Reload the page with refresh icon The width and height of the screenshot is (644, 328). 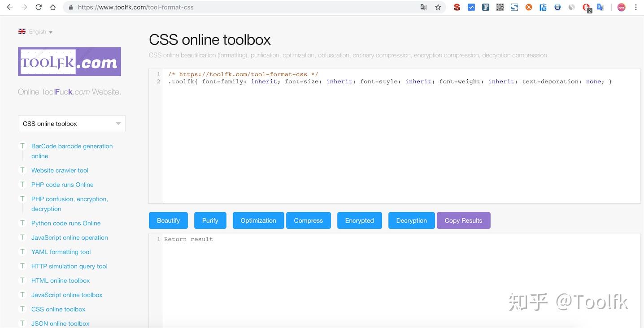tap(39, 7)
